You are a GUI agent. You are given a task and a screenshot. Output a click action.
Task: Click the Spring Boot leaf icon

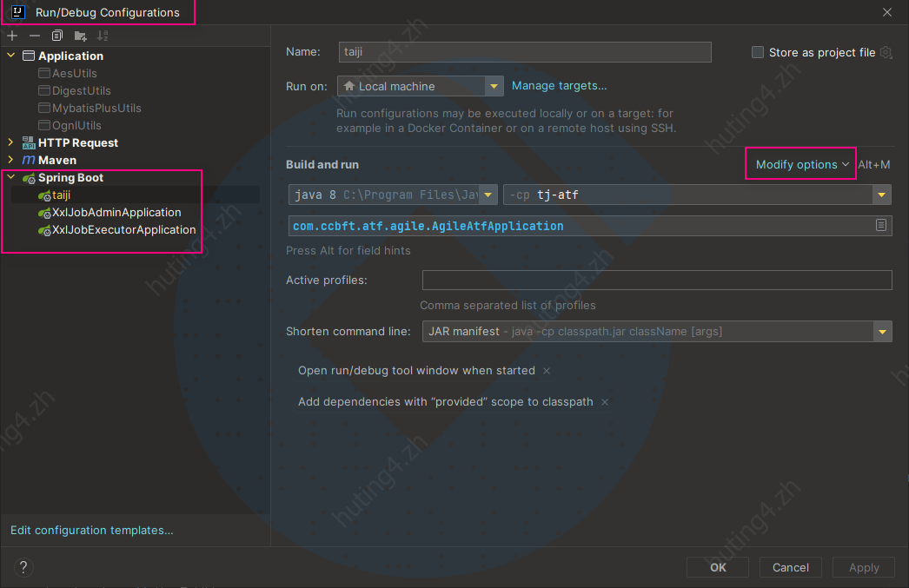[29, 178]
